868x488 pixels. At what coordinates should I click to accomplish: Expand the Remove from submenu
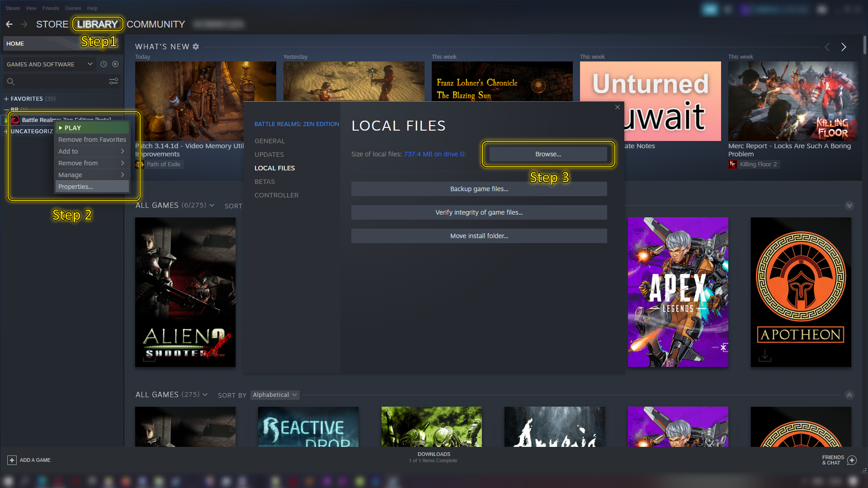(92, 163)
